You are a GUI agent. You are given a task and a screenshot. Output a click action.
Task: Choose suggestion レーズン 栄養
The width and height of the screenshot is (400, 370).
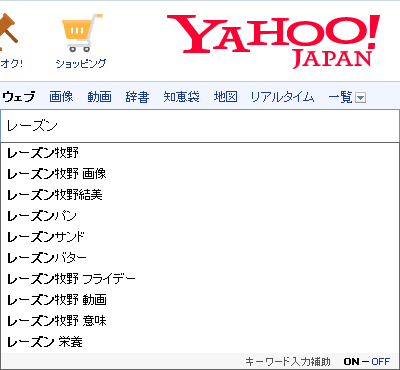pyautogui.click(x=200, y=342)
